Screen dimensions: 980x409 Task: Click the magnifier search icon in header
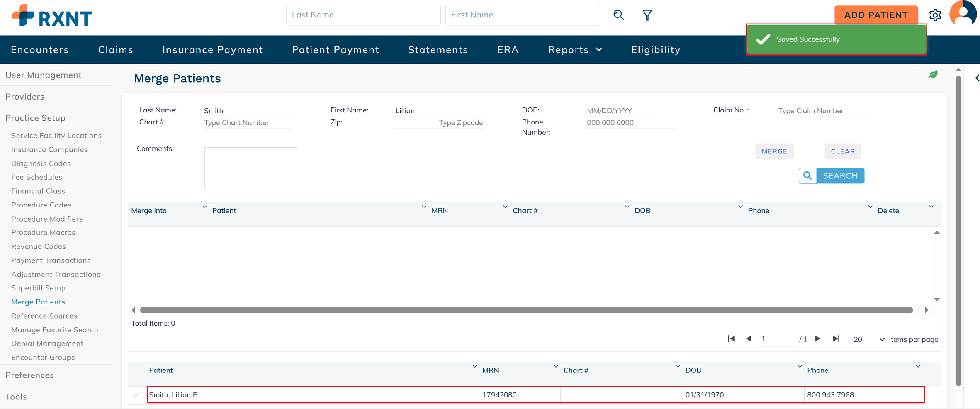(618, 15)
